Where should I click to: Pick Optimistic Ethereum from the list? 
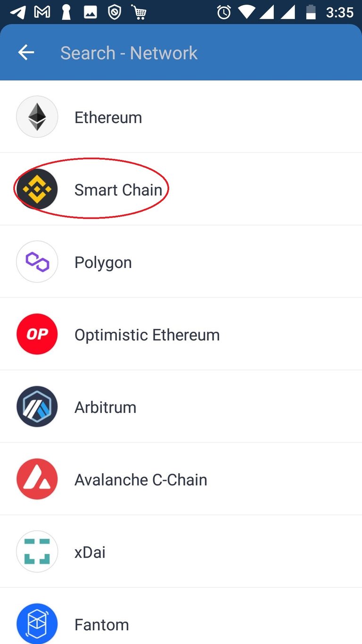(x=181, y=335)
